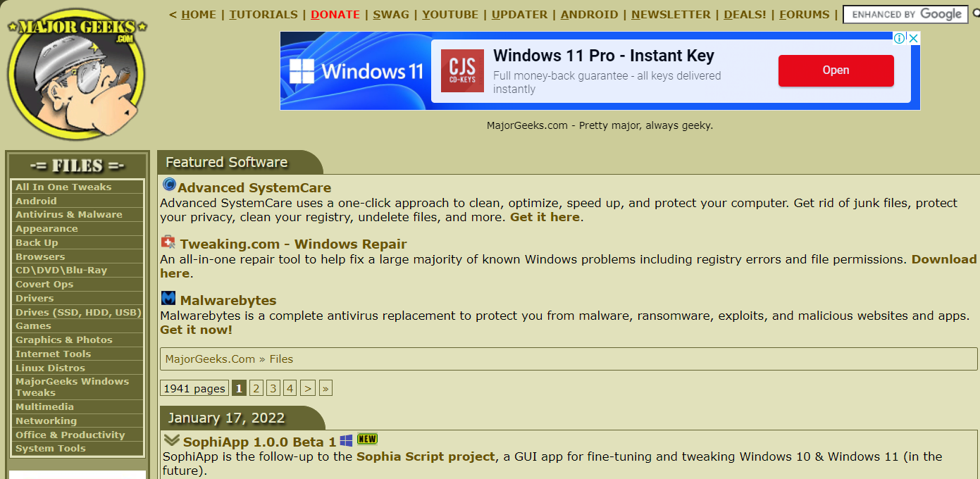Click Get it now! link
The width and height of the screenshot is (980, 479).
(196, 330)
